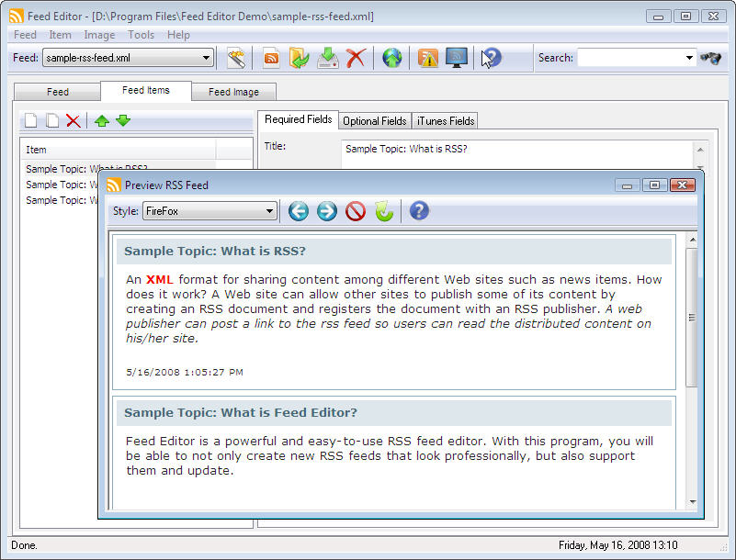Click the red stop icon in preview
Viewport: 736px width, 560px height.
click(356, 211)
